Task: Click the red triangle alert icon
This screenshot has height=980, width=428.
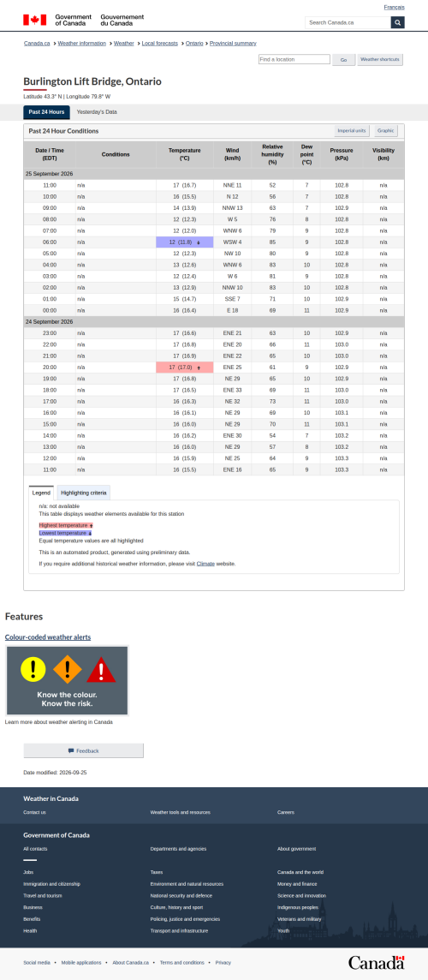Action: coord(101,670)
